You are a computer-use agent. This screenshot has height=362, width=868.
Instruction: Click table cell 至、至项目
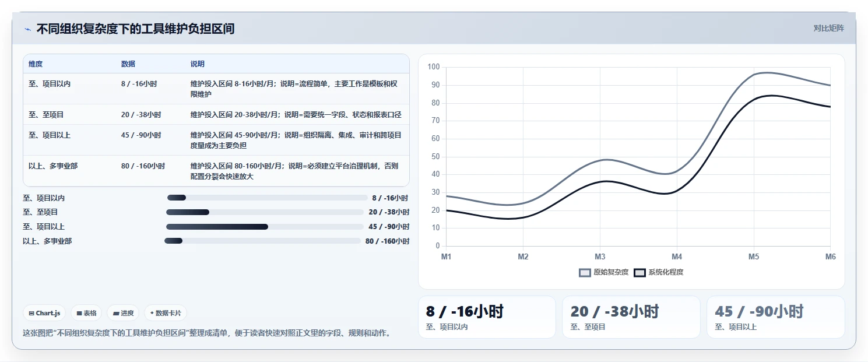[46, 115]
